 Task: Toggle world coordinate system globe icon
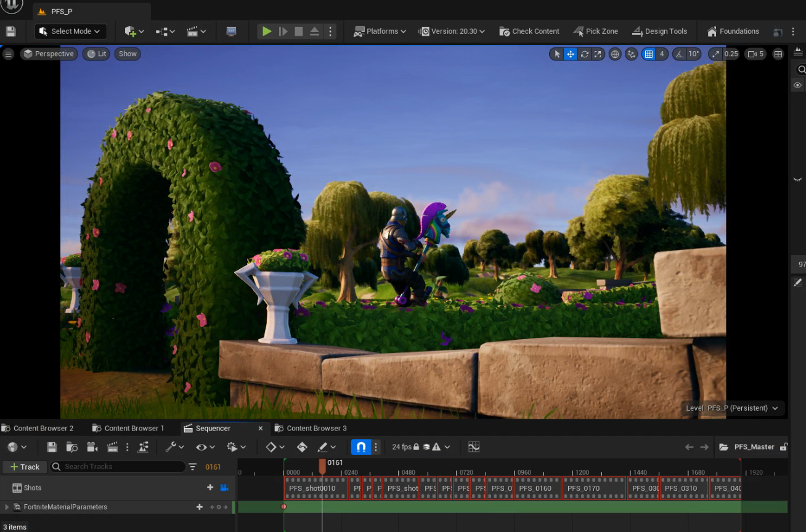(614, 54)
